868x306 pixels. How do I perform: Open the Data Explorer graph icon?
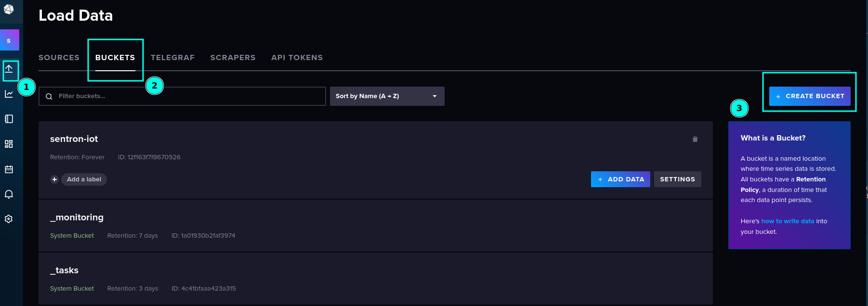point(9,94)
